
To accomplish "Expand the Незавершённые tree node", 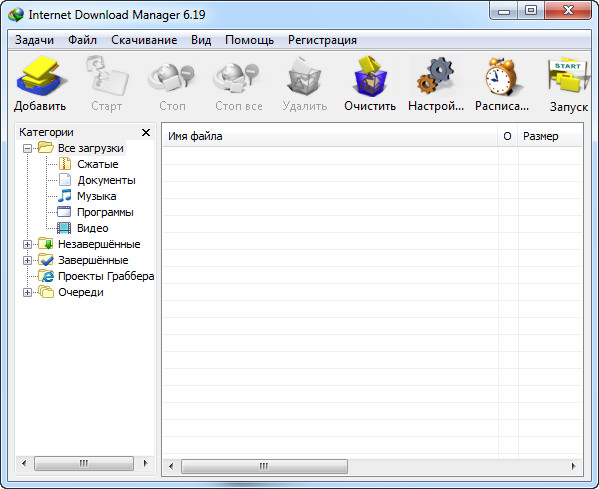I will [27, 244].
